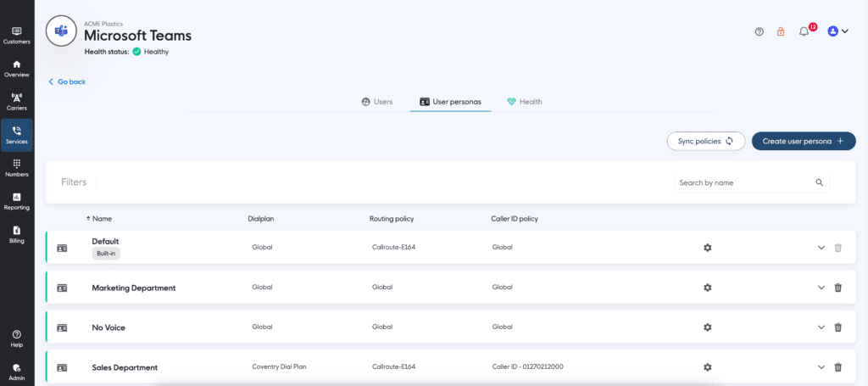Click the orange lock icon
Screen dimensions: 868x386
click(781, 31)
